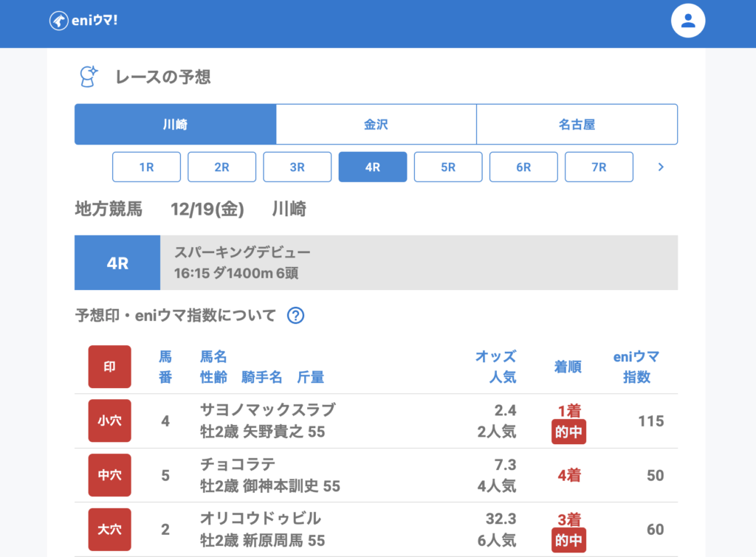Open the question mark help icon
The width and height of the screenshot is (756, 557).
point(295,316)
